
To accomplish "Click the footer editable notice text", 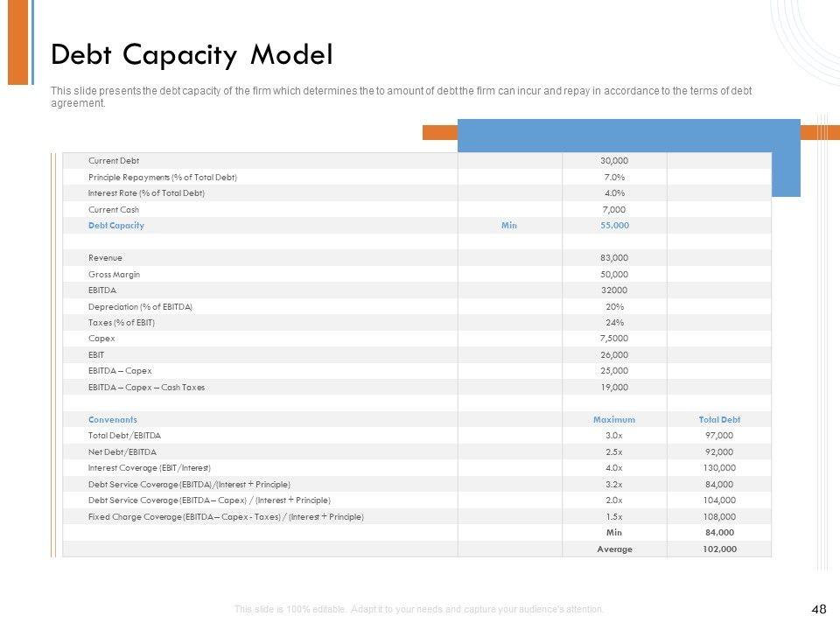I will coord(418,609).
